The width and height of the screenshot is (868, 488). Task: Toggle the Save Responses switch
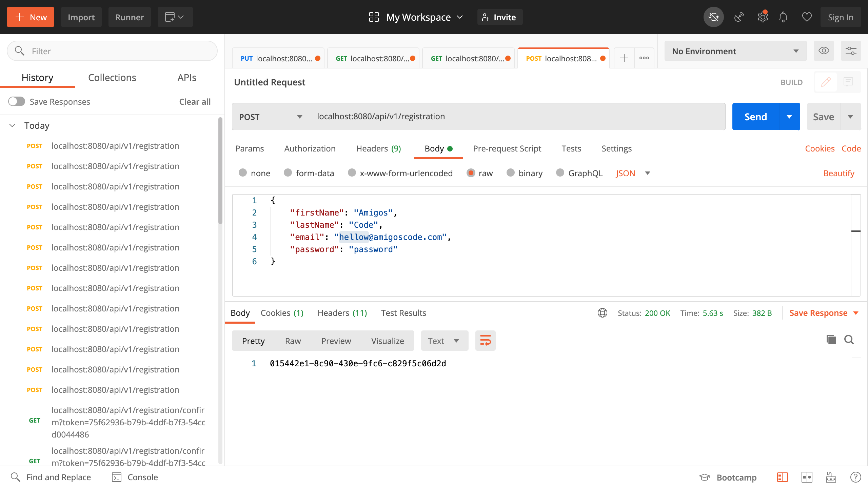tap(17, 102)
